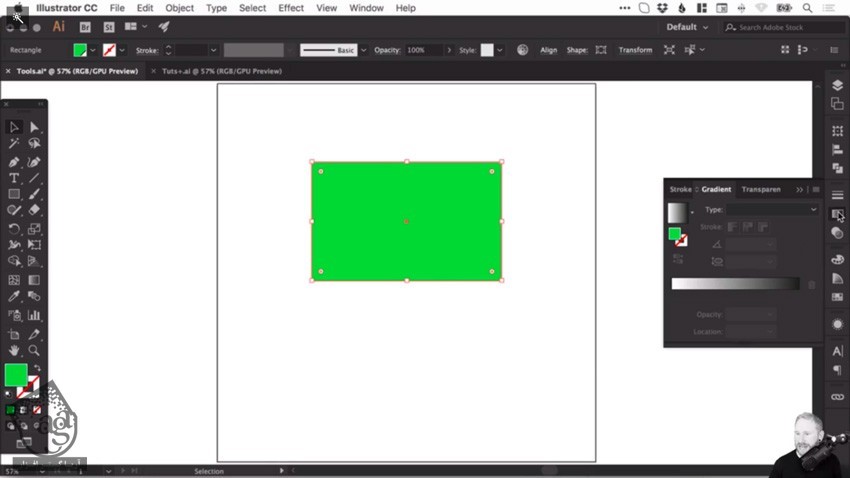Image resolution: width=850 pixels, height=478 pixels.
Task: Open the Basic brush definition dropdown
Action: [x=363, y=50]
